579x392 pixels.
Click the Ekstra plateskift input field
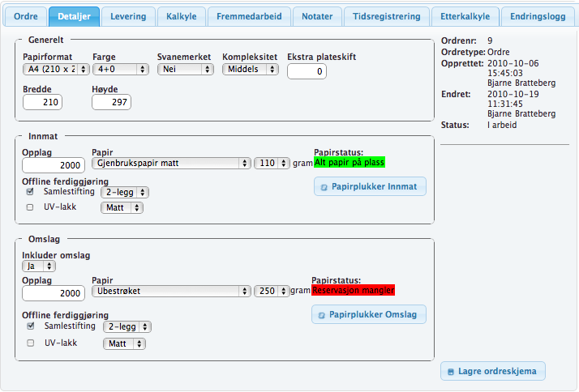click(x=307, y=72)
